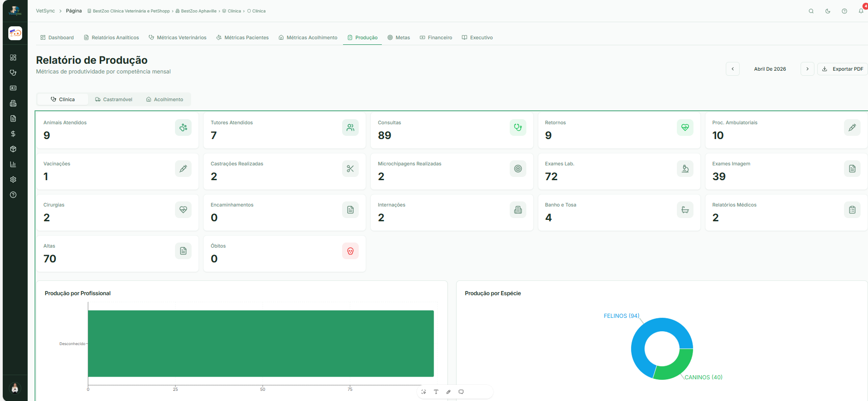Viewport: 868px width, 401px height.
Task: Open the package box icon in sidebar
Action: coord(13,149)
